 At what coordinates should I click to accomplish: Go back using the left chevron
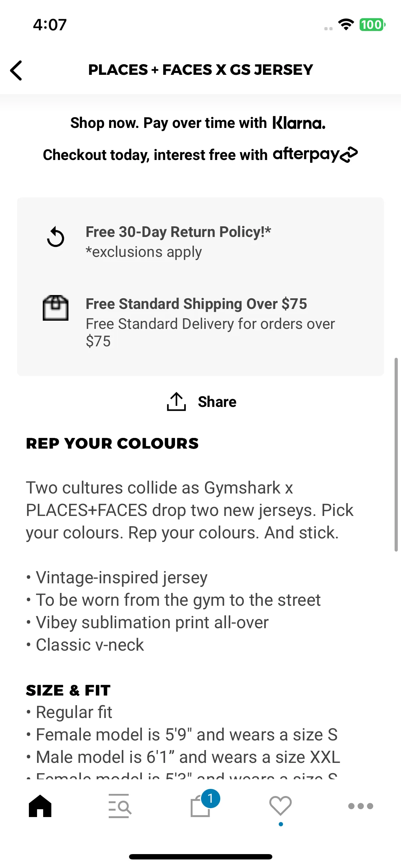point(16,70)
